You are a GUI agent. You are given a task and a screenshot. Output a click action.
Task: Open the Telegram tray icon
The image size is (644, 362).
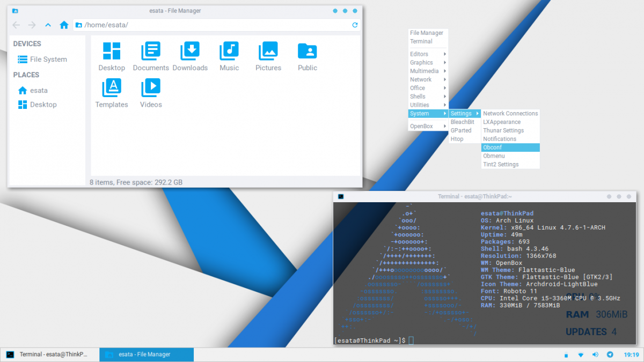610,355
